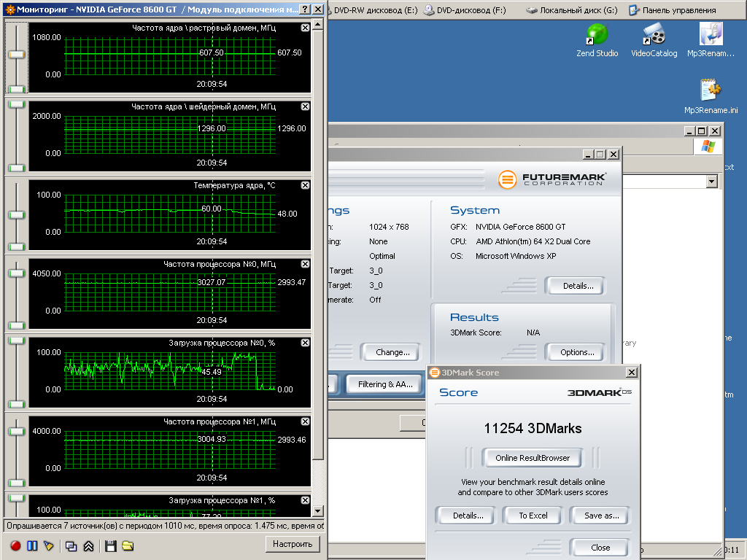Click the status bar text starting "Опрашивается 7 источник(ов)"
747x560 pixels.
pyautogui.click(x=165, y=526)
